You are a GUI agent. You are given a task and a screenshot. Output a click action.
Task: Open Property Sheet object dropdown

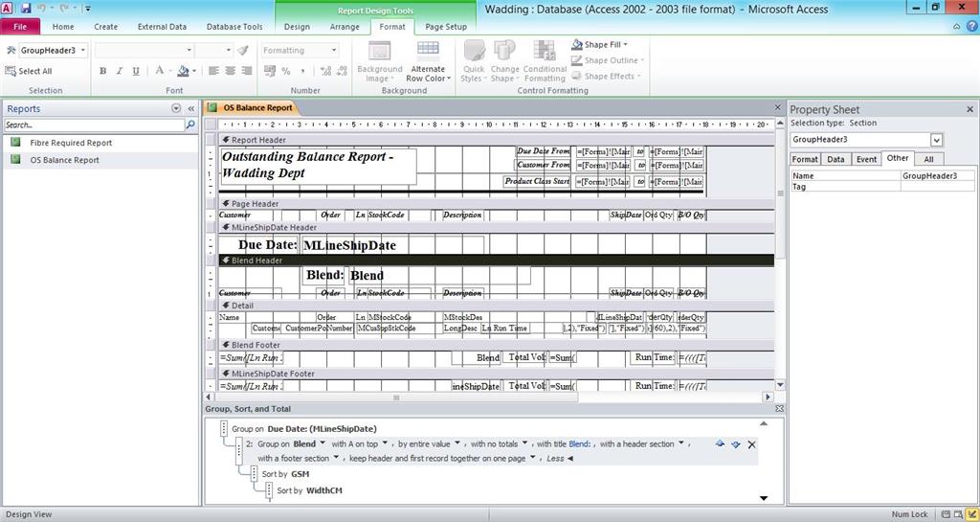click(936, 140)
